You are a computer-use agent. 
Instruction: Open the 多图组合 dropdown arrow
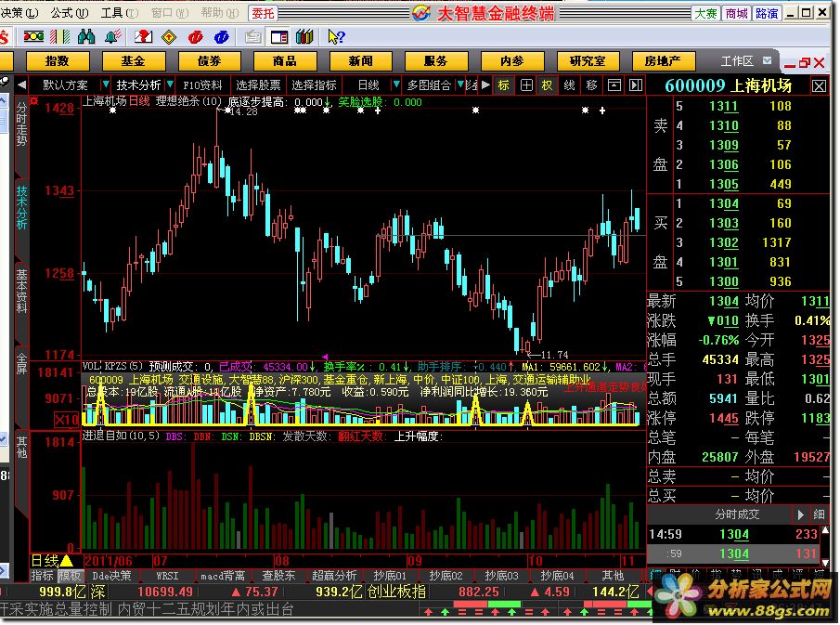tap(460, 85)
